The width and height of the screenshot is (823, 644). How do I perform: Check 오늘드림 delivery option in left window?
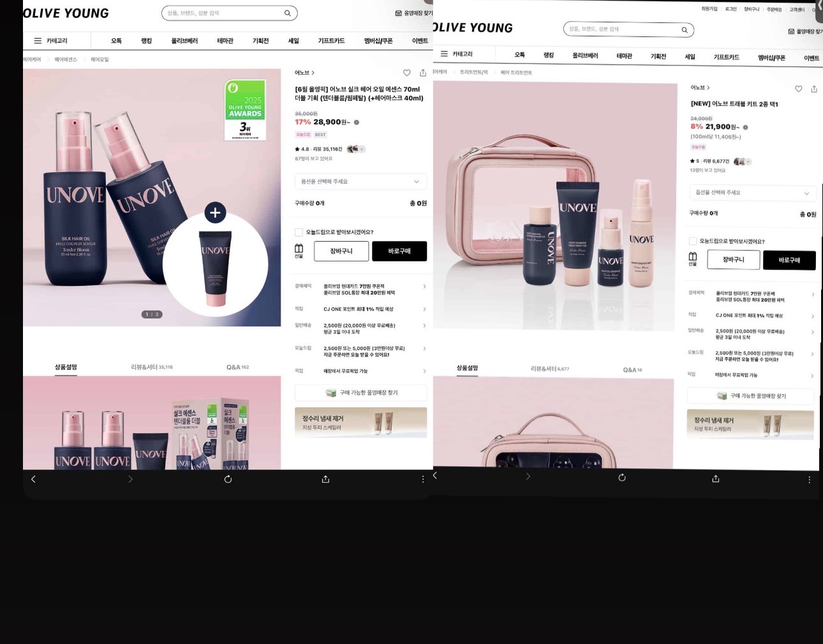[299, 232]
